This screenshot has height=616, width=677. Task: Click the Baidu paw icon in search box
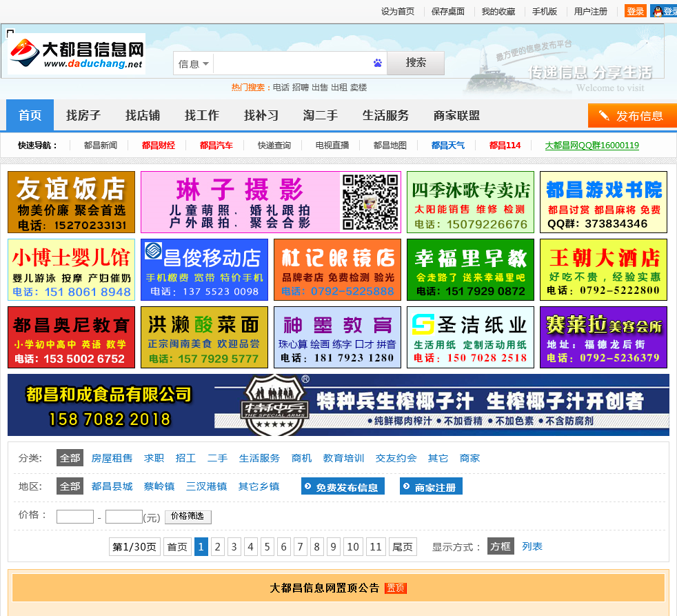pyautogui.click(x=377, y=63)
